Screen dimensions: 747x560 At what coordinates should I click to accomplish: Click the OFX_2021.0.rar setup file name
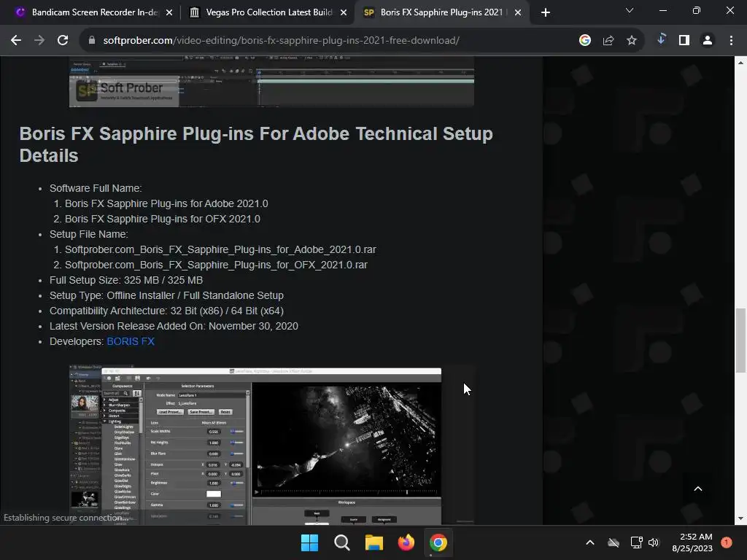pyautogui.click(x=216, y=265)
